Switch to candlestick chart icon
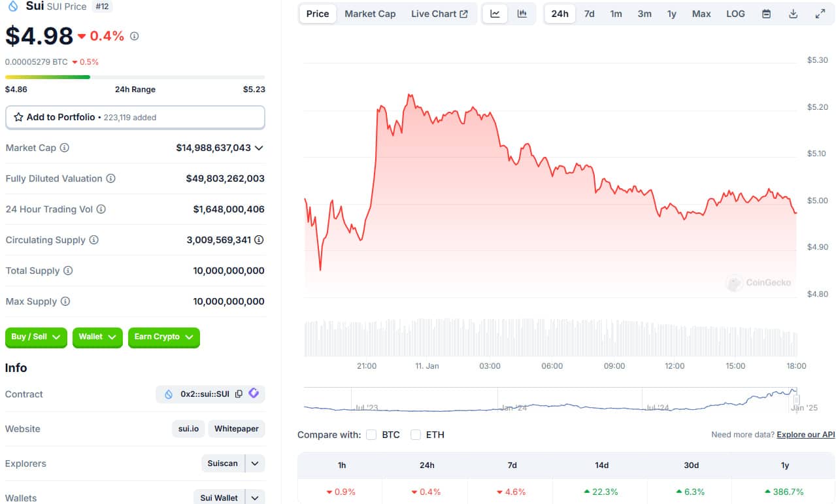836x504 pixels. tap(522, 14)
